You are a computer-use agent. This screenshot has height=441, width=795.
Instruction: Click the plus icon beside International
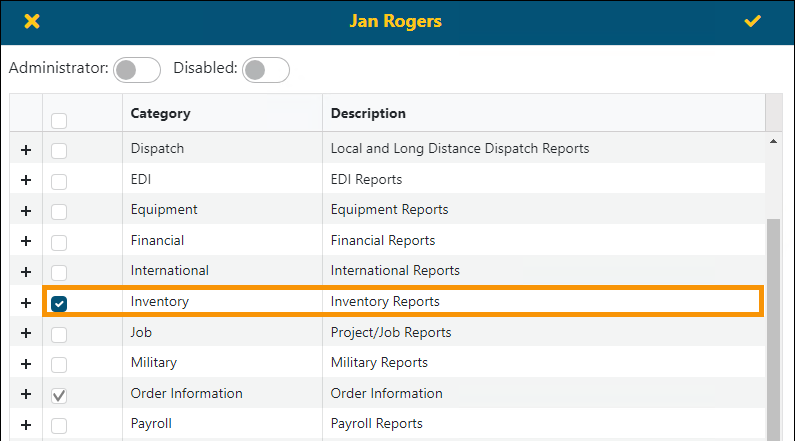click(x=26, y=271)
